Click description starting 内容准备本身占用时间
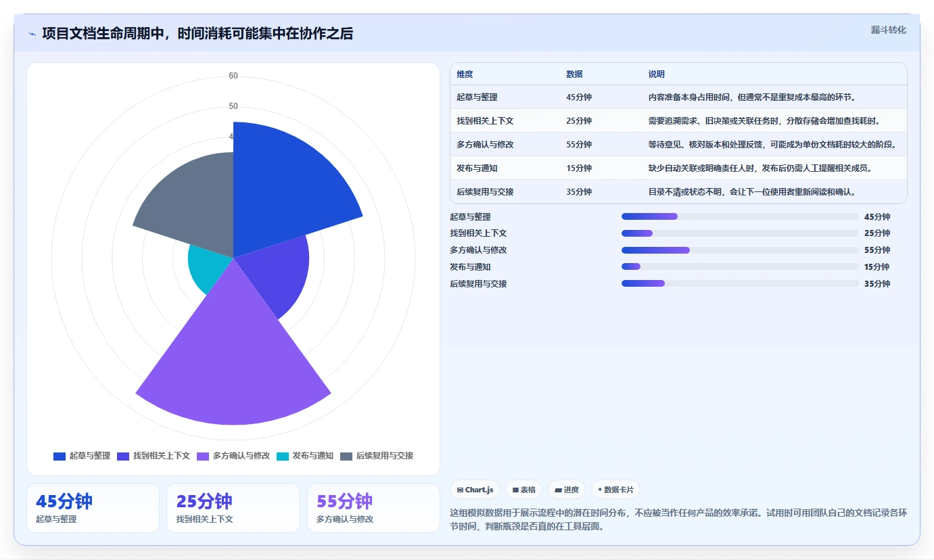Screen dimensions: 934x560 753,97
